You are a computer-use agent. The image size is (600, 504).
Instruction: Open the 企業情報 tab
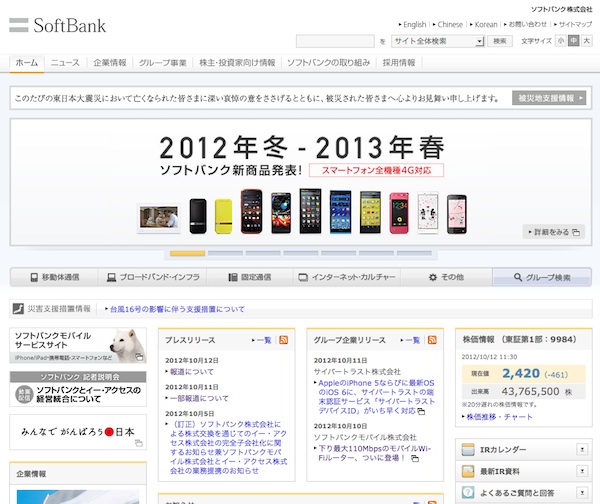(110, 63)
